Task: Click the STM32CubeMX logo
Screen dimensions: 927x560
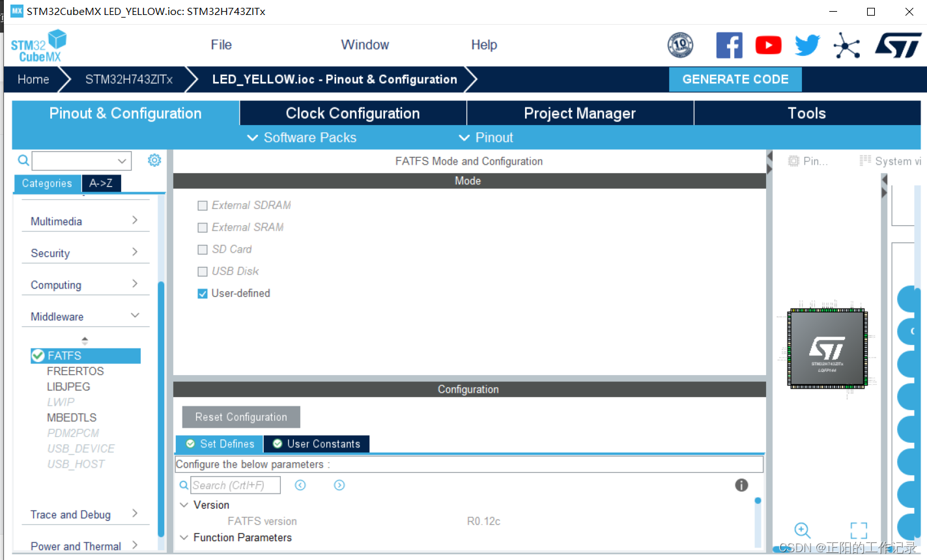Action: pos(38,46)
